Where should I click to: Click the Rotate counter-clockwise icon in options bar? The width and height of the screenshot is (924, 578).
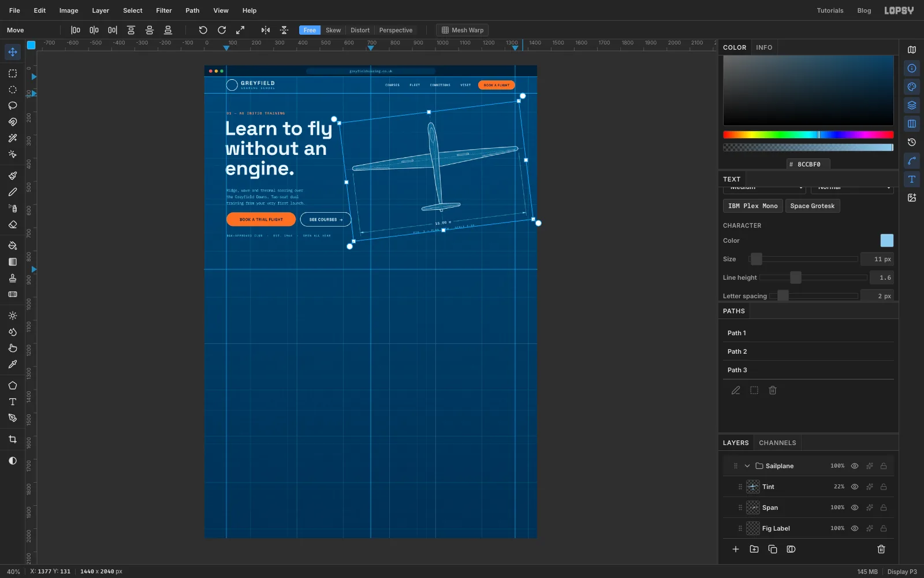pos(203,30)
